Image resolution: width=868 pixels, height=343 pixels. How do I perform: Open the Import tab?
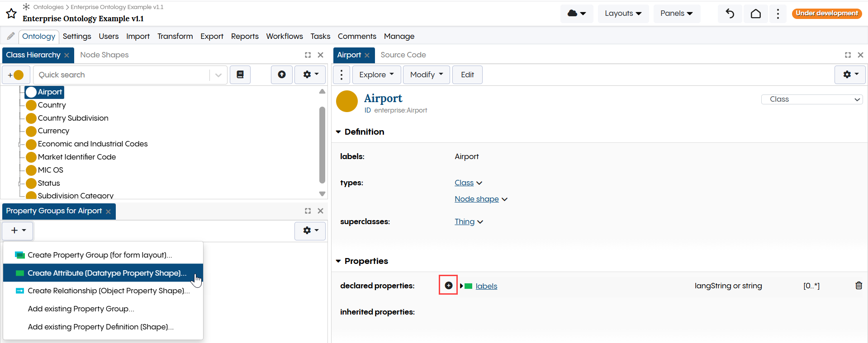pos(138,36)
